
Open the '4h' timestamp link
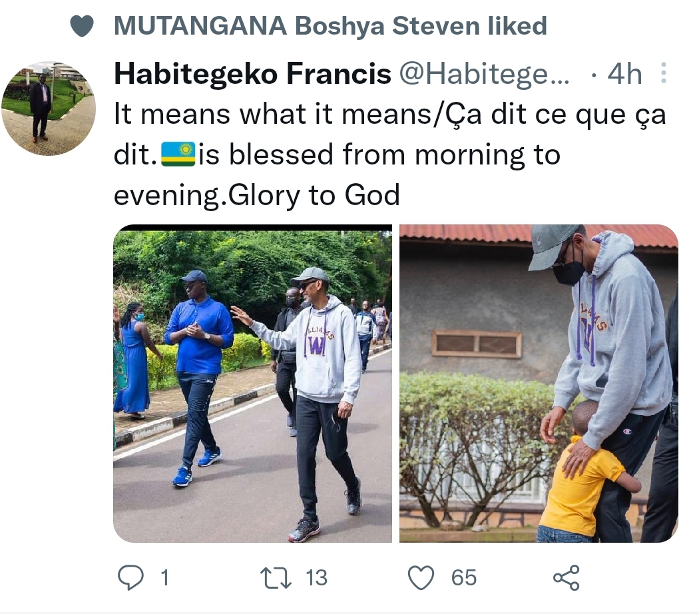click(x=624, y=75)
